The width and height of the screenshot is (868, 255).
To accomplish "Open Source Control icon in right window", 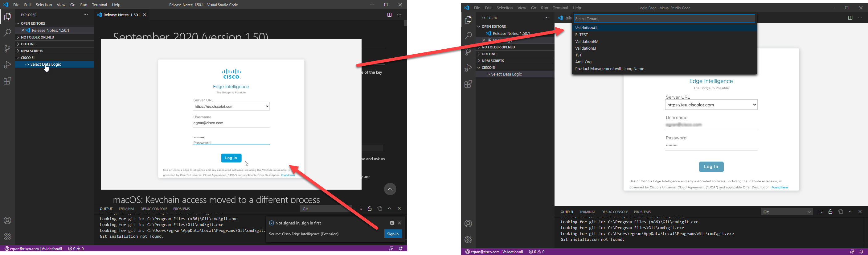I will coord(468,52).
